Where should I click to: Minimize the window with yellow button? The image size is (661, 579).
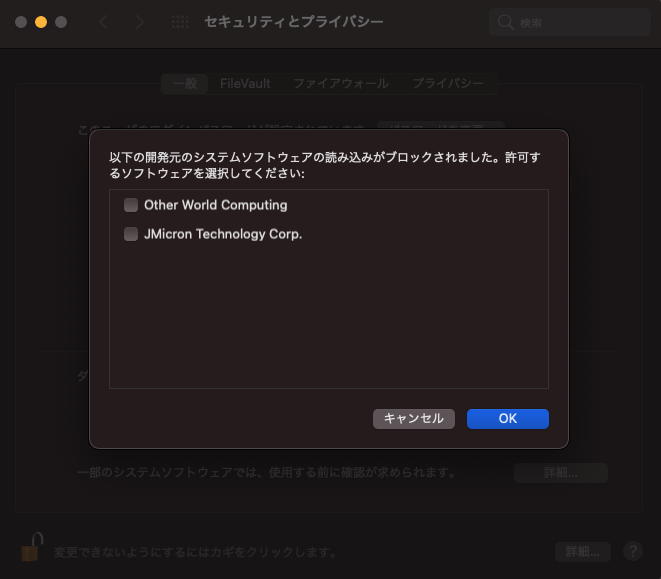pos(41,22)
